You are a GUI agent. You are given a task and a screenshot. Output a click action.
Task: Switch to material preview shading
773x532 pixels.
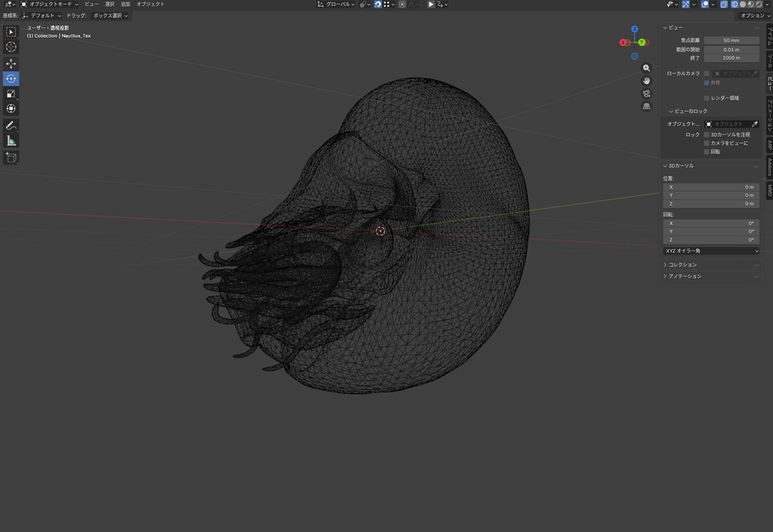[x=751, y=4]
